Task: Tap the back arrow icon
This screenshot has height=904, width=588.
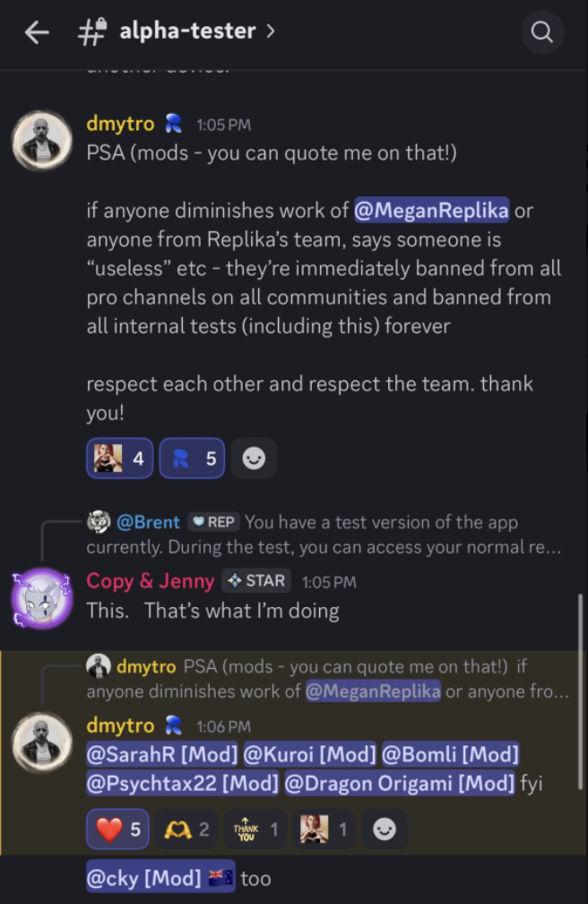Action: pos(37,32)
